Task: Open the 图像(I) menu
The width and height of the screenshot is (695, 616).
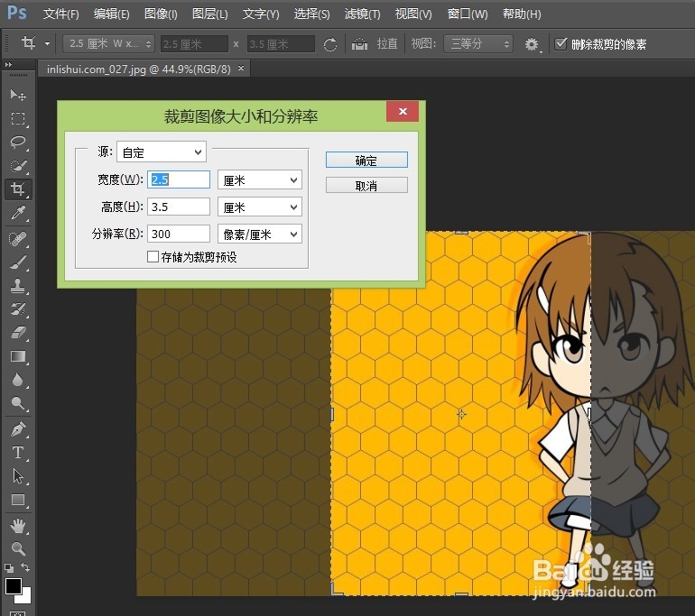Action: pyautogui.click(x=161, y=14)
